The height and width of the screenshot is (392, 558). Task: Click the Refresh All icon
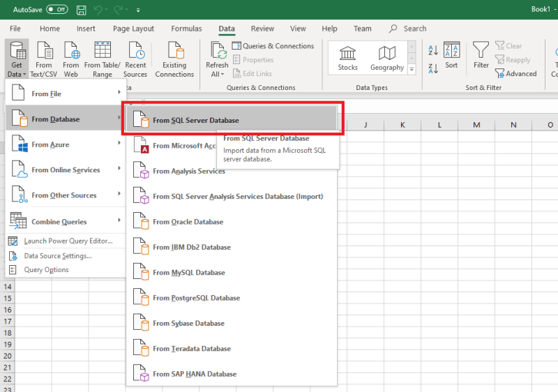pos(218,50)
